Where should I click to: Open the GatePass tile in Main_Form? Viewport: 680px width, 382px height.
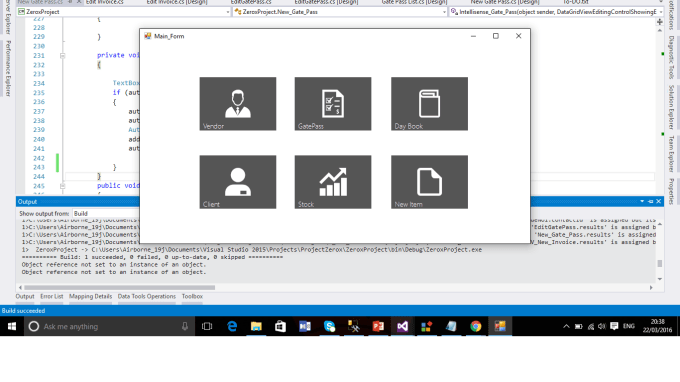coord(333,104)
